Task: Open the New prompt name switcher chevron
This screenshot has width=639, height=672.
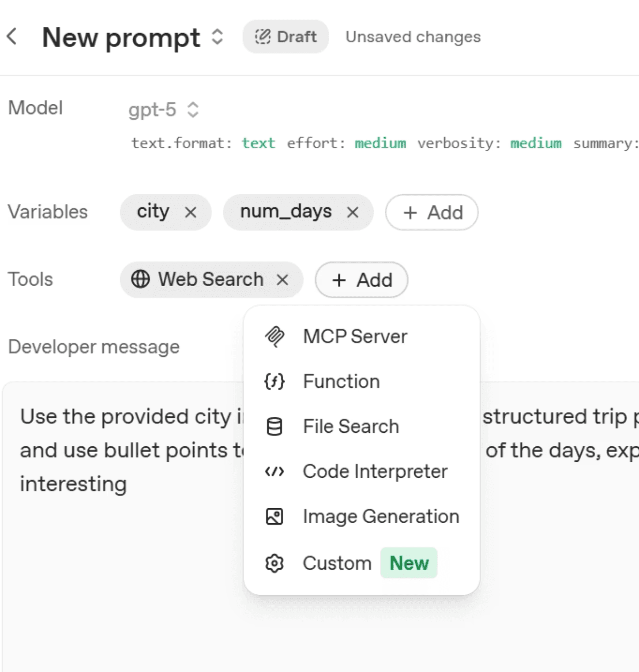Action: (x=217, y=37)
